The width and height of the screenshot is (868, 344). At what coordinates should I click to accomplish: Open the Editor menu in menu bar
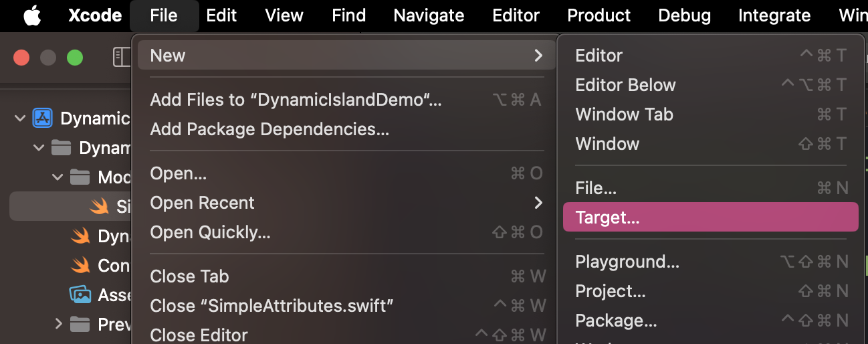(x=516, y=15)
